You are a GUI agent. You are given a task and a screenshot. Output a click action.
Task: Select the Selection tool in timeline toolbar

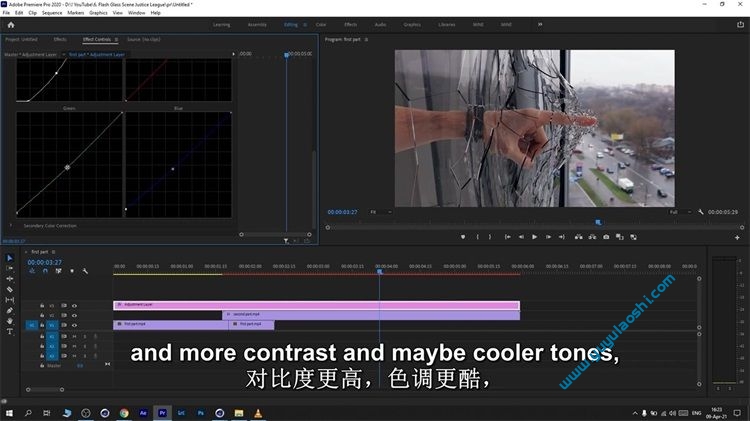(10, 258)
